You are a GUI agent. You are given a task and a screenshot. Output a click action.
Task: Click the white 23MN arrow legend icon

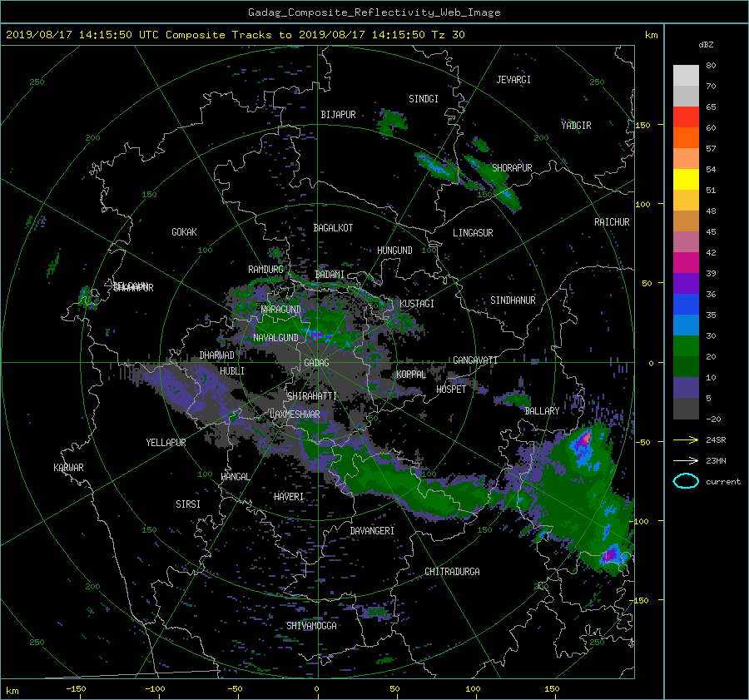click(x=686, y=460)
